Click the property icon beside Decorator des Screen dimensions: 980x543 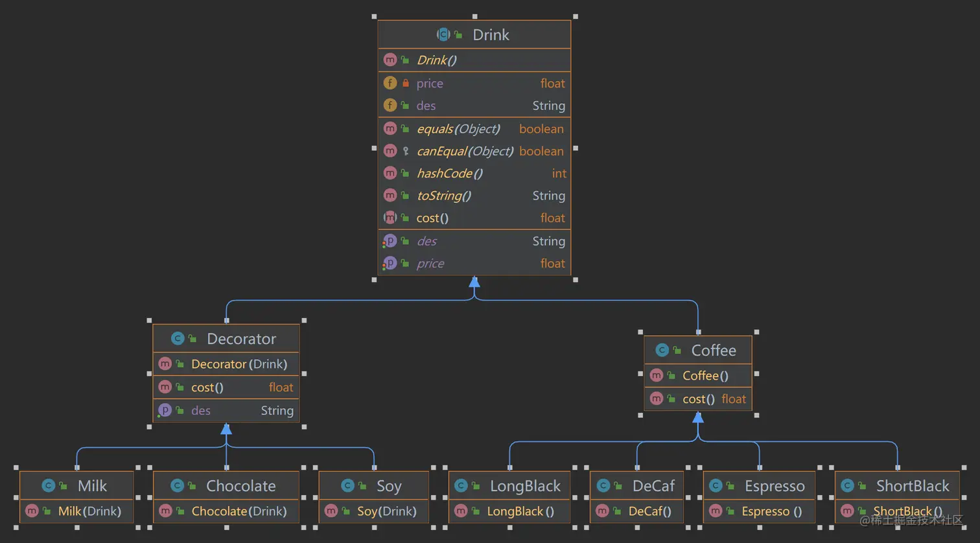tap(165, 410)
